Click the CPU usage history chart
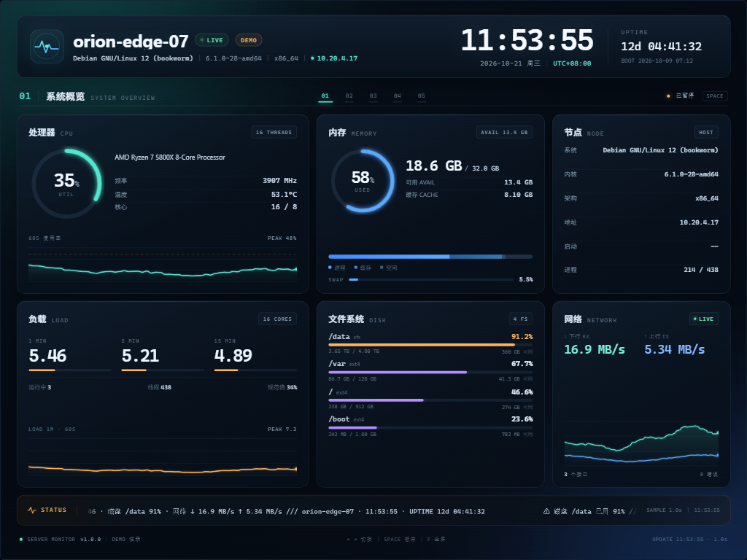The image size is (747, 560). click(x=163, y=265)
